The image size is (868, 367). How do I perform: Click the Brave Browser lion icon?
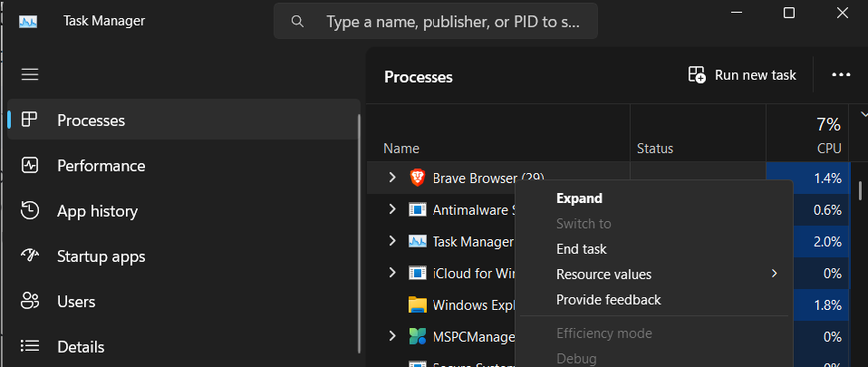pos(417,178)
